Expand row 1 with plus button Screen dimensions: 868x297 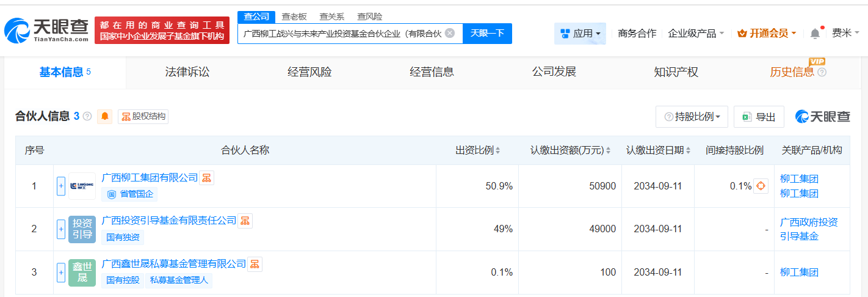(61, 186)
